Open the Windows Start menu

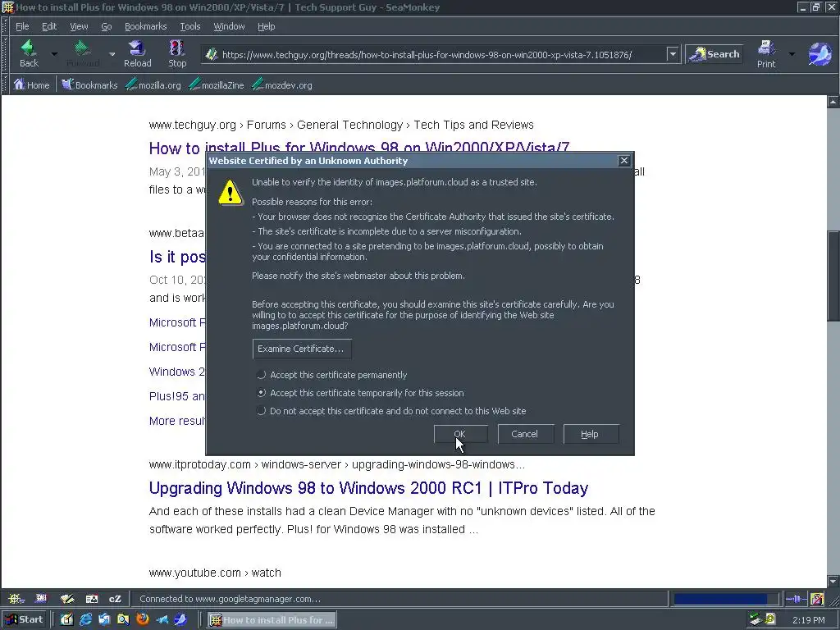point(25,620)
